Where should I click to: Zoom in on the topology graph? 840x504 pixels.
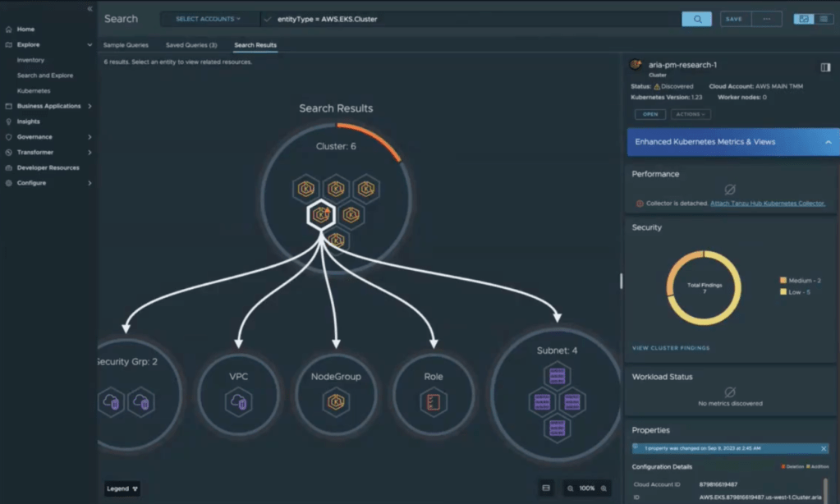point(604,488)
